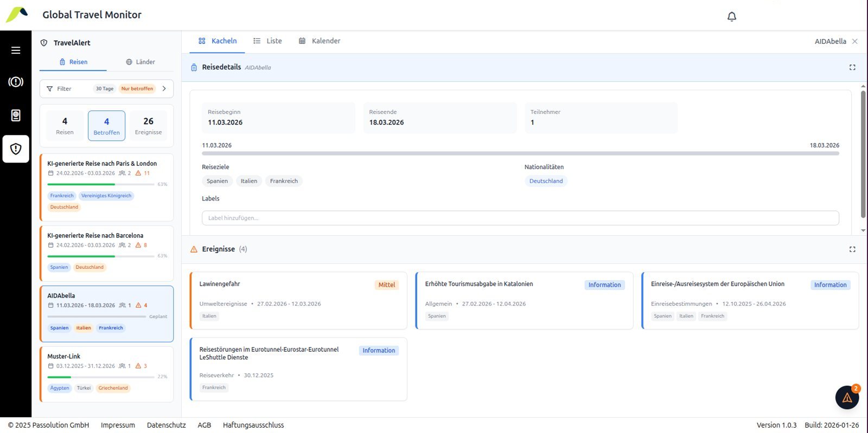Open the Eurotunnel Reisestörungen event card
The height and width of the screenshot is (433, 868).
[298, 369]
